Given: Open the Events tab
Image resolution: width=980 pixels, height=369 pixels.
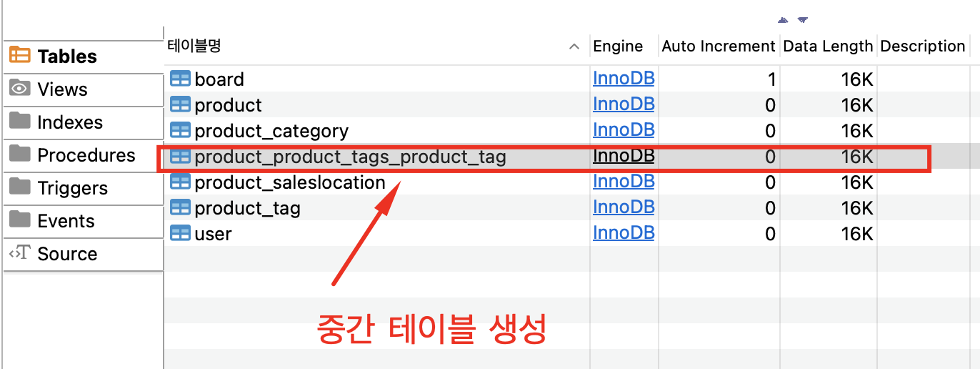Looking at the screenshot, I should pos(84,221).
